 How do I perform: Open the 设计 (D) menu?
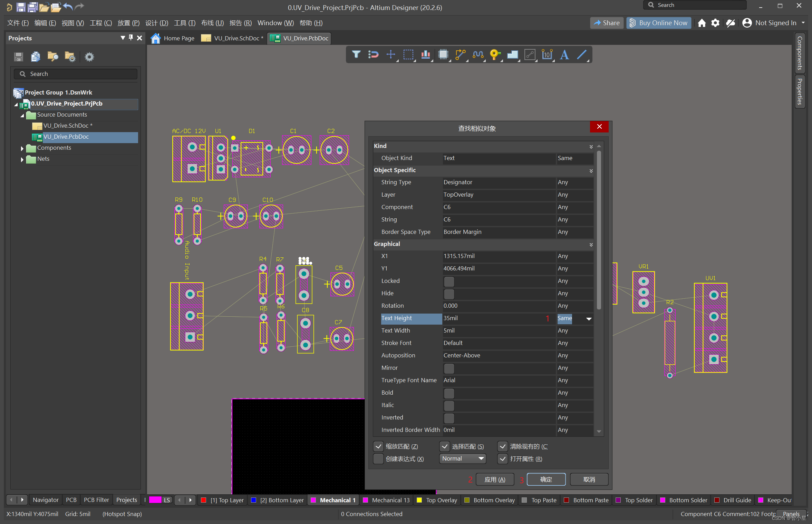tap(156, 23)
